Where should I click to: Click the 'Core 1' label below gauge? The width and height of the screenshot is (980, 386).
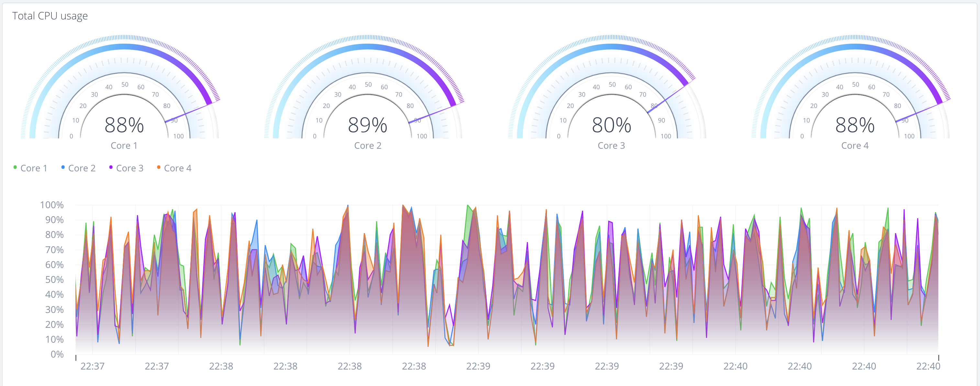pyautogui.click(x=124, y=145)
